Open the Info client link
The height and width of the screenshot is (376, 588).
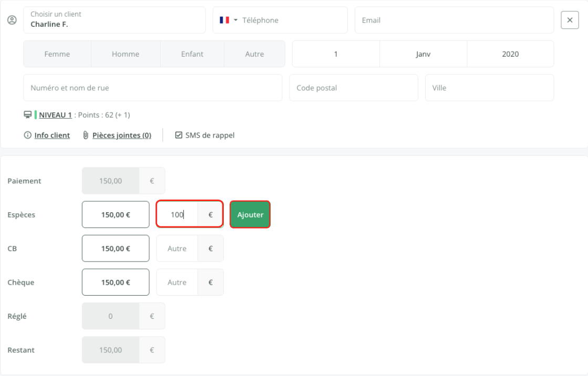pyautogui.click(x=52, y=135)
